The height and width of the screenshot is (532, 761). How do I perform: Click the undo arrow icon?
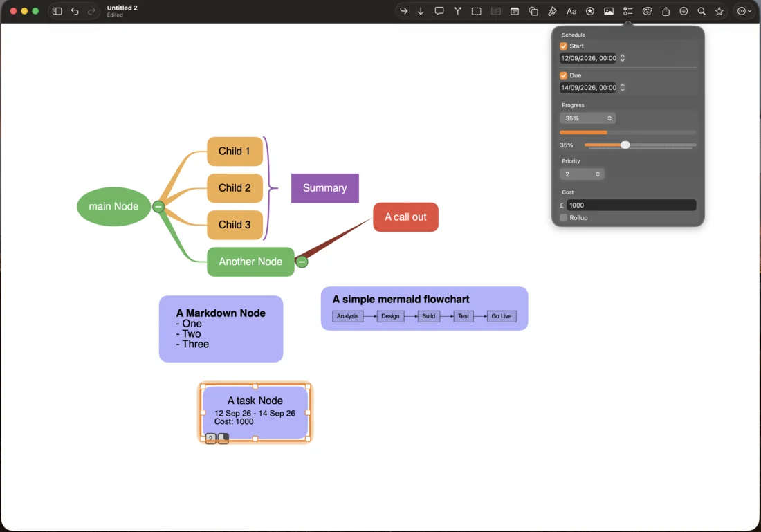75,11
